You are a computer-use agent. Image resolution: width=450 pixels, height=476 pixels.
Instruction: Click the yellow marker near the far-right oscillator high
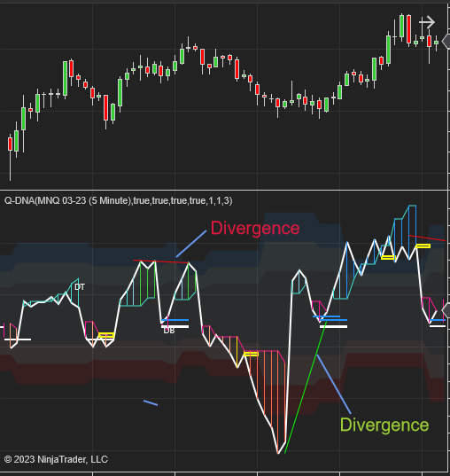[x=423, y=246]
